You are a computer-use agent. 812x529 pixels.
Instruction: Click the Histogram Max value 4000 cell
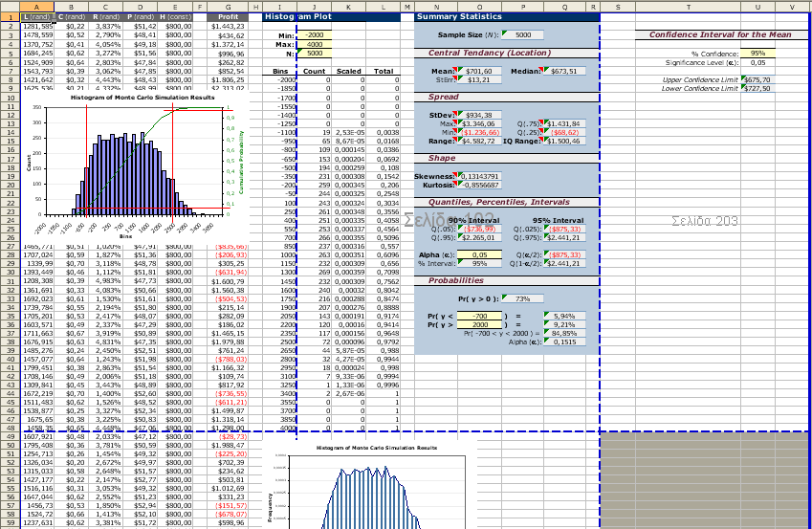[x=315, y=44]
